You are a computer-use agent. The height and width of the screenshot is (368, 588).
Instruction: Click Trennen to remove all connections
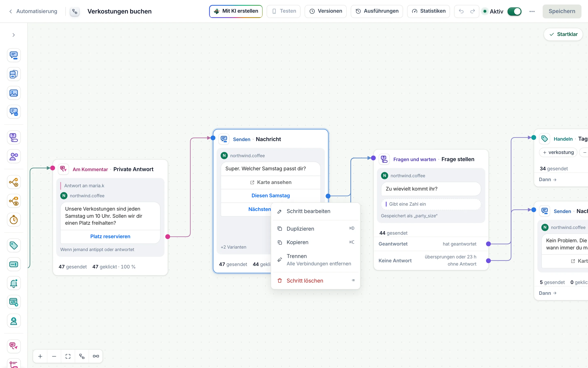(315, 260)
